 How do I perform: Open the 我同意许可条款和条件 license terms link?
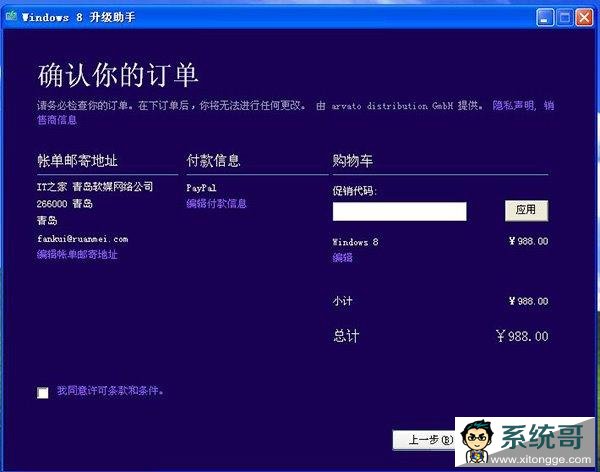(110, 391)
